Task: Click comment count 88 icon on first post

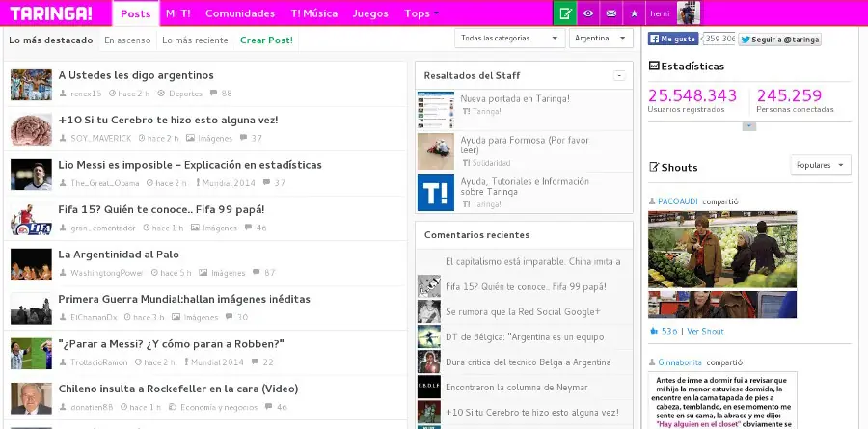Action: [214, 93]
